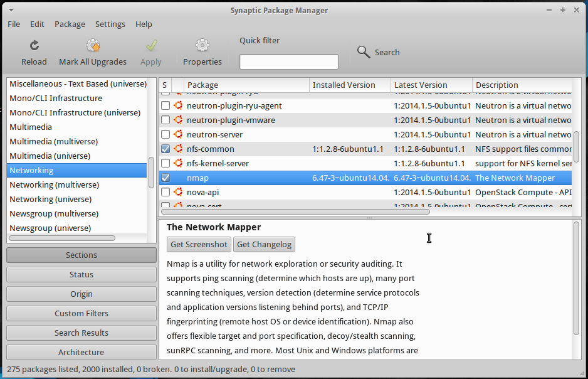Toggle the nfs-common installed checkbox
The width and height of the screenshot is (588, 379).
click(165, 149)
